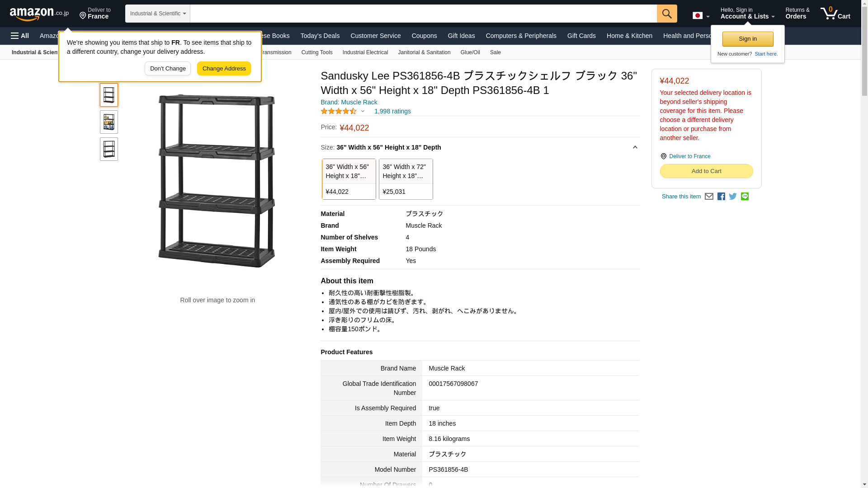Share this item on Twitter

point(733,197)
